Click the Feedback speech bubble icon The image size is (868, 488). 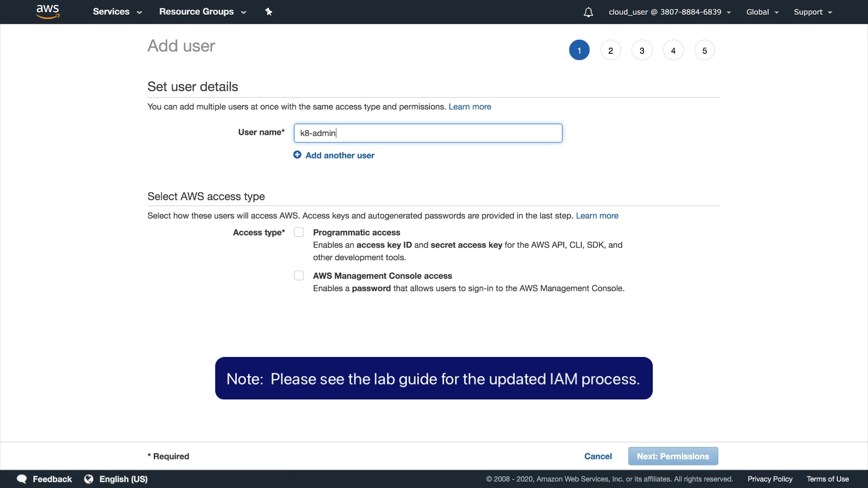(x=22, y=479)
